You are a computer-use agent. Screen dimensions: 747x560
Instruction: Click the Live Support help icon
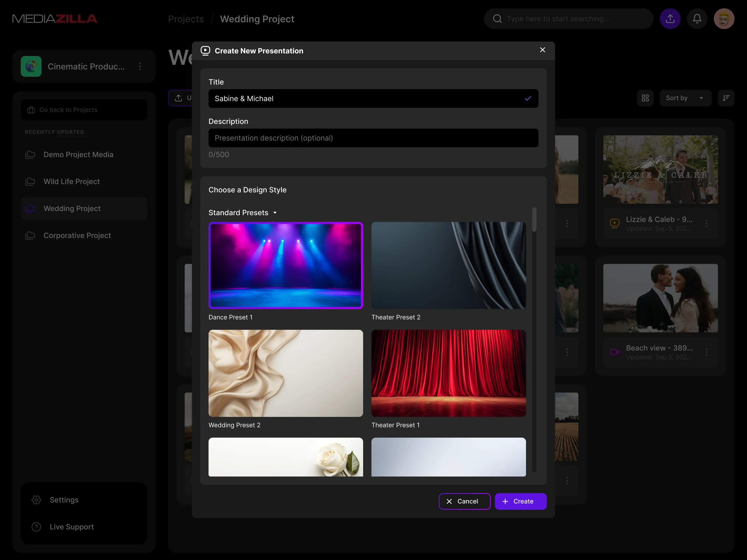pyautogui.click(x=36, y=527)
